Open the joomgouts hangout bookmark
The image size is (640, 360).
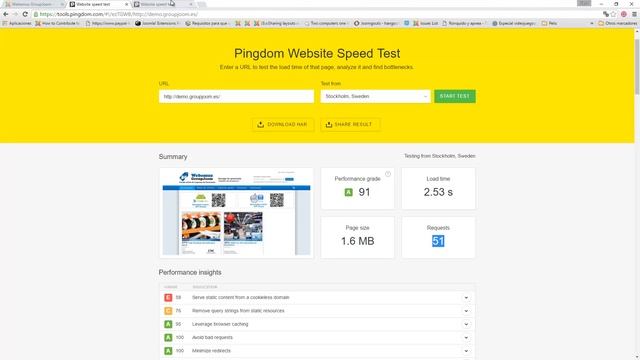377,24
